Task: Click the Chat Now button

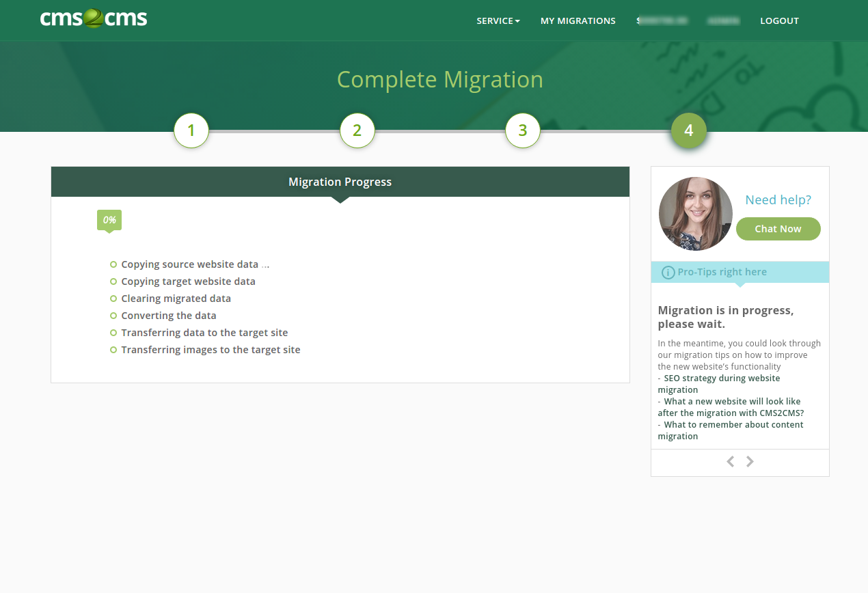Action: (778, 229)
